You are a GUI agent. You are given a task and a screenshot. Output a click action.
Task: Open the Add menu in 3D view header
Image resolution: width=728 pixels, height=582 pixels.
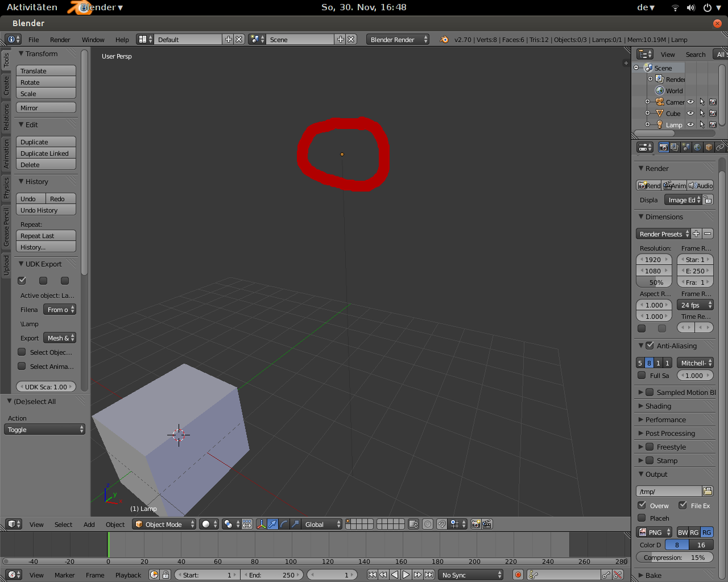coord(89,524)
